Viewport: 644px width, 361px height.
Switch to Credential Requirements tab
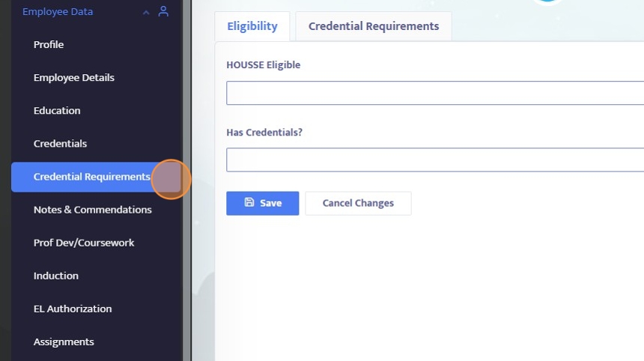[374, 26]
